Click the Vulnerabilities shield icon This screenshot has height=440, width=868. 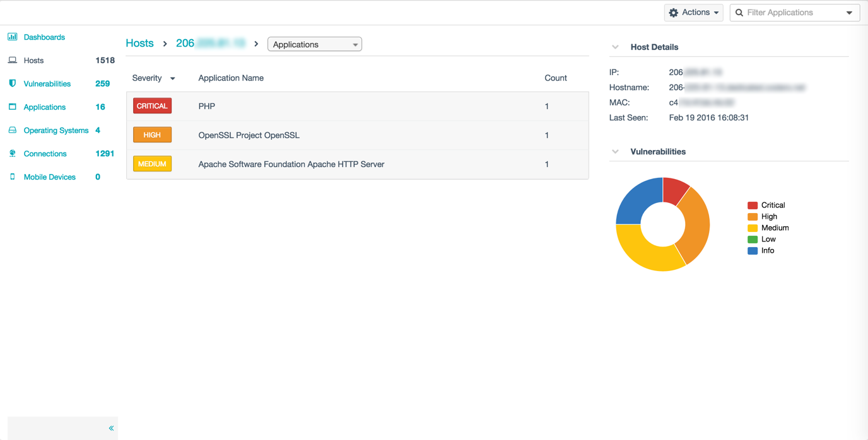(13, 84)
